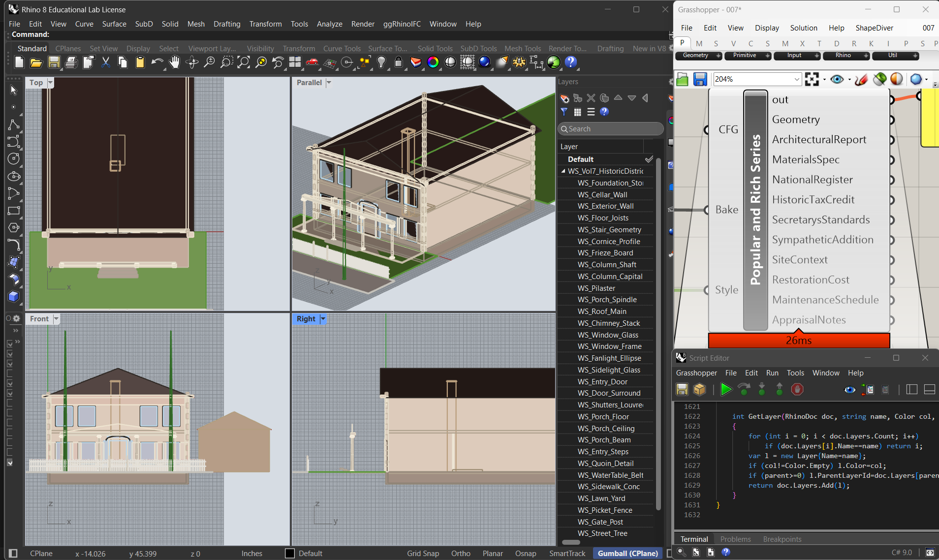
Task: Run script with green play button
Action: (x=725, y=389)
